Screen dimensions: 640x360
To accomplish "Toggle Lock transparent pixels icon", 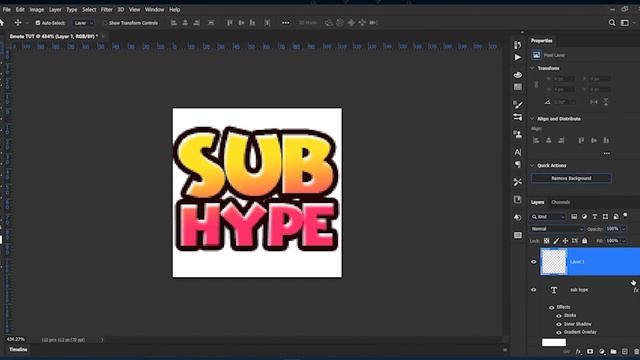I will (547, 241).
